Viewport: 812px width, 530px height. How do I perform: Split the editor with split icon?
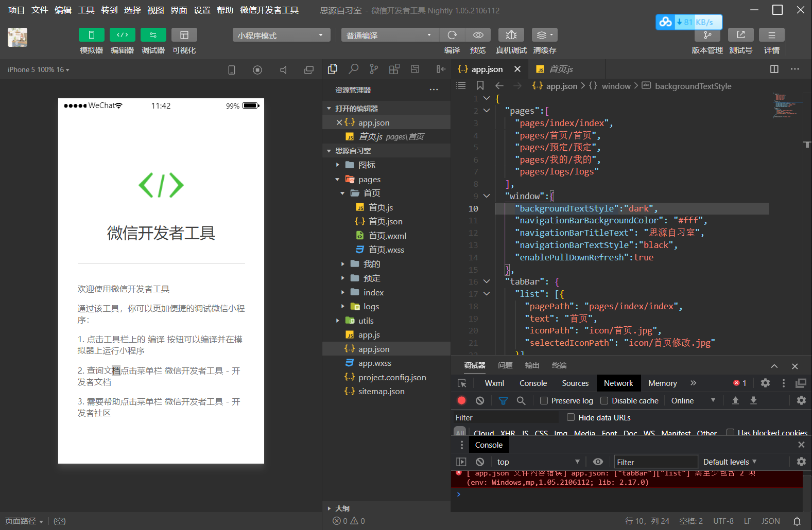tap(774, 69)
